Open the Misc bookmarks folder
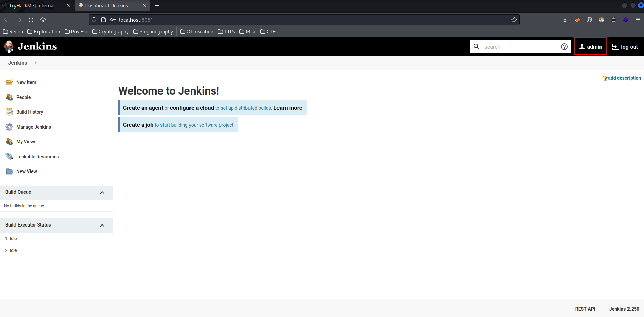 tap(247, 32)
